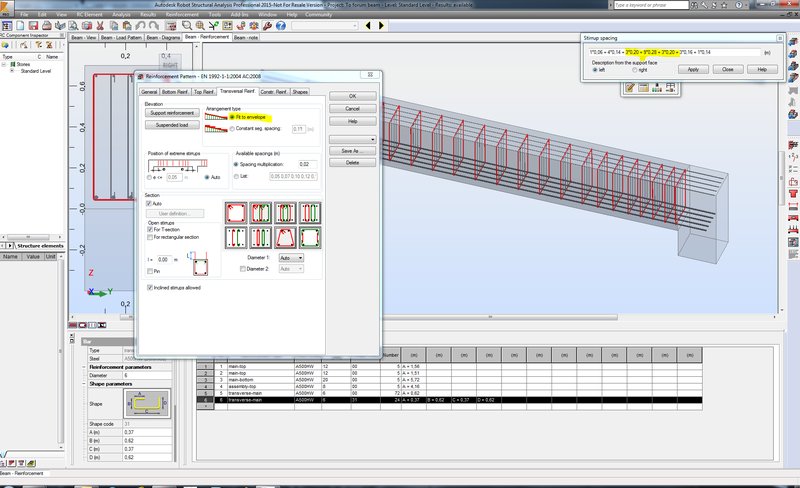Open the Diameter 1 Auto dropdown
The width and height of the screenshot is (800, 488).
point(291,258)
